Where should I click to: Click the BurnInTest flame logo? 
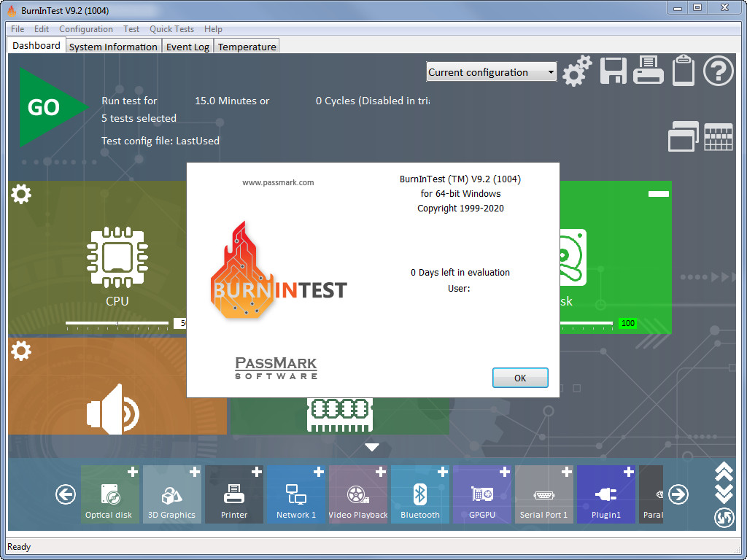[x=279, y=270]
